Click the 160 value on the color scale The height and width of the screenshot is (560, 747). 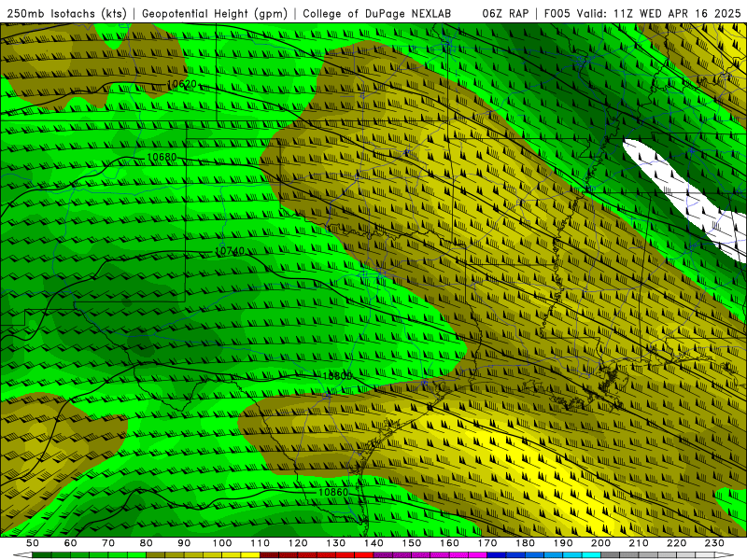pos(449,543)
